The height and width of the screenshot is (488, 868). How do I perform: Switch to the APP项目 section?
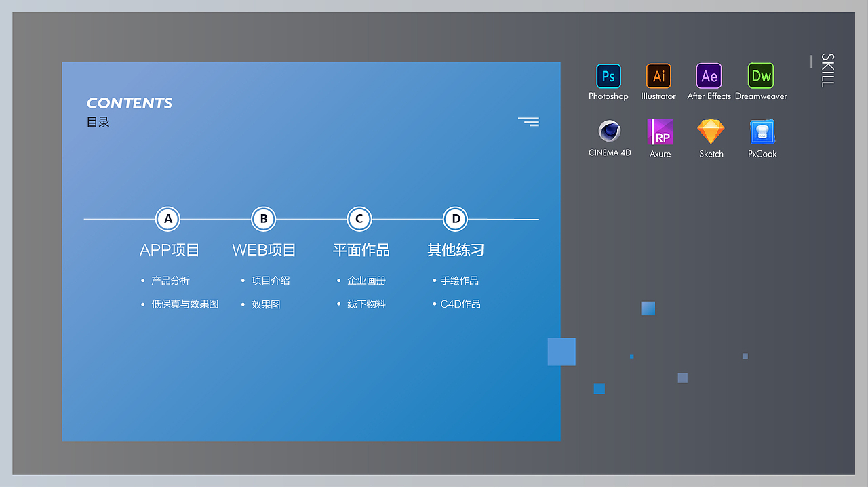pyautogui.click(x=169, y=250)
